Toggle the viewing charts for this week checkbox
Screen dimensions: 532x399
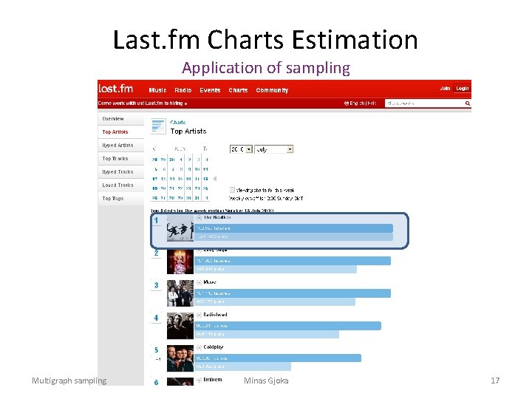(x=232, y=190)
